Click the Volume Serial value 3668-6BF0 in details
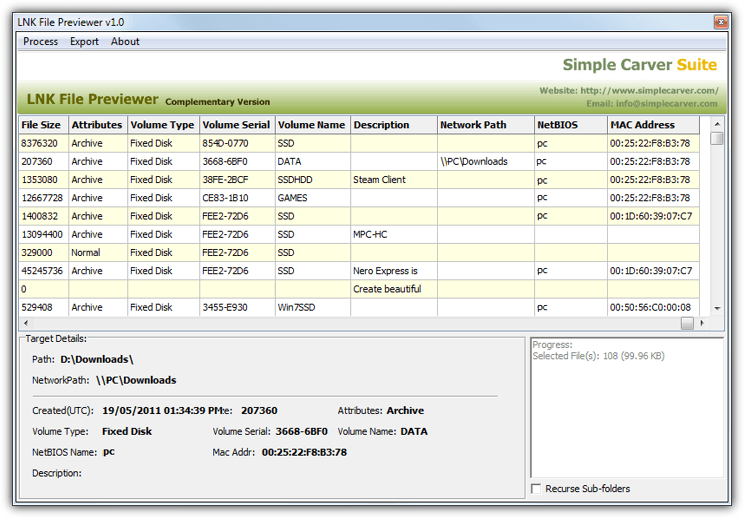744x517 pixels. pos(301,432)
